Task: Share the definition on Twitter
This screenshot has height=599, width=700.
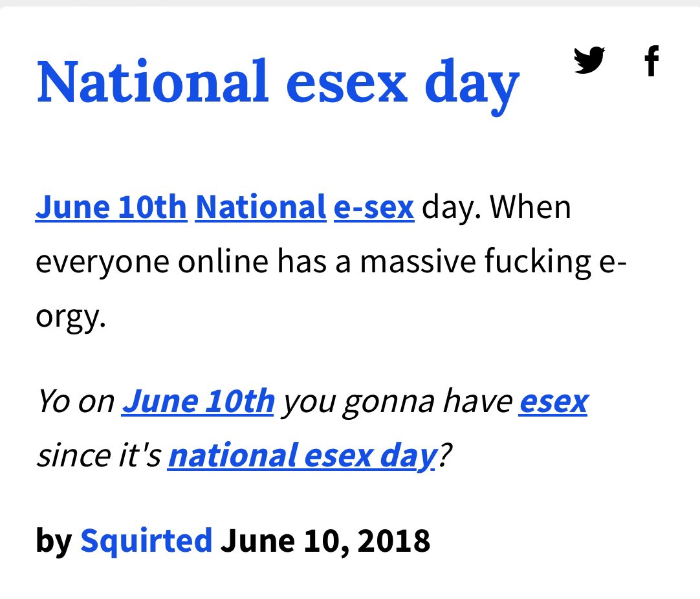Action: click(x=589, y=61)
